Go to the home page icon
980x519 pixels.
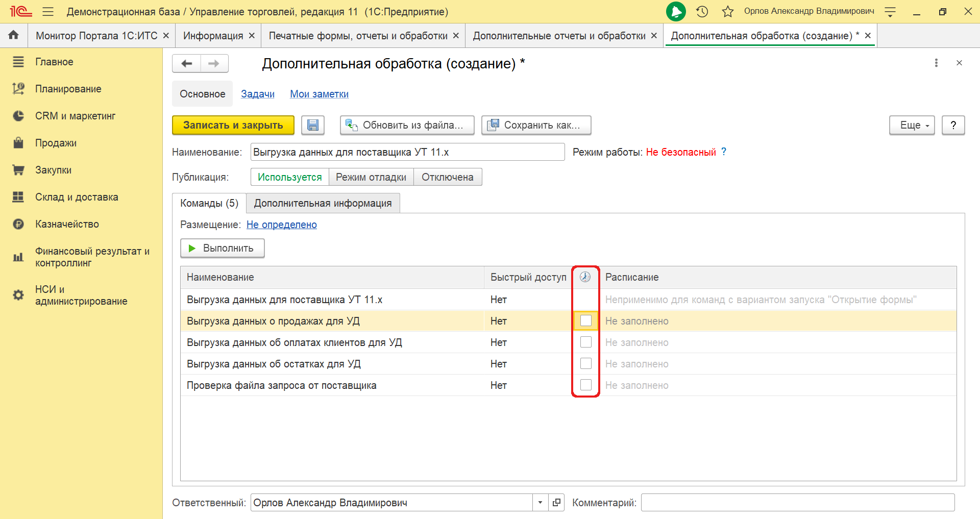[x=14, y=35]
